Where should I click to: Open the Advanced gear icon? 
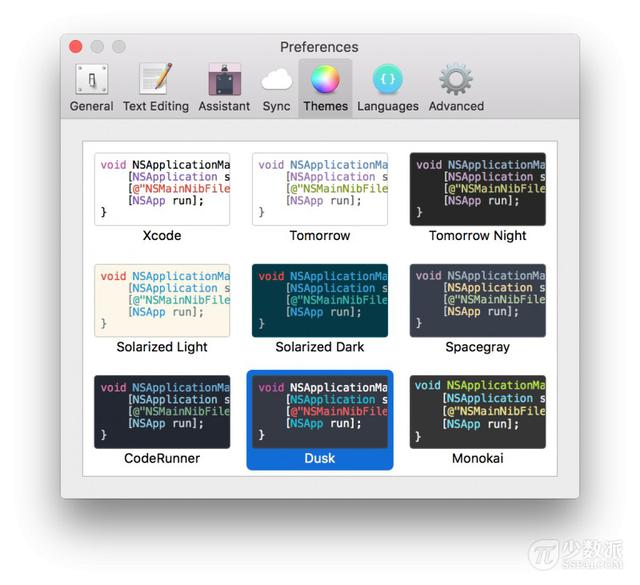[456, 80]
